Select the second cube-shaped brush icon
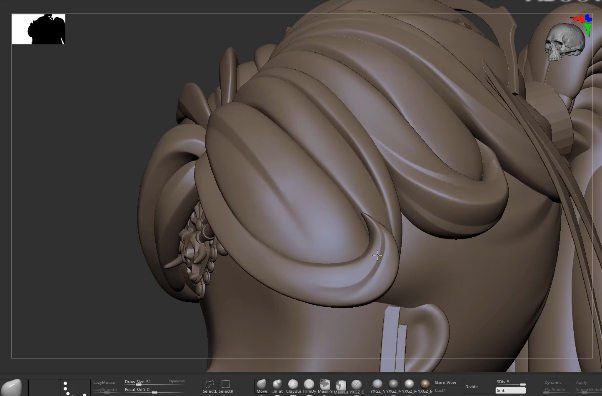This screenshot has width=602, height=396. coord(341,385)
